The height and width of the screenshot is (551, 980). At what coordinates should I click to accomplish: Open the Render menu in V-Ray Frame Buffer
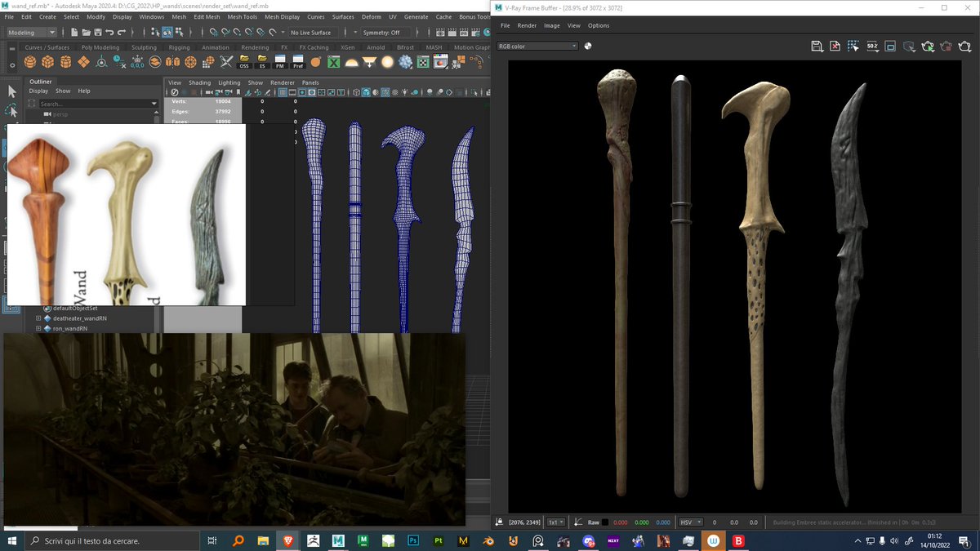point(527,25)
